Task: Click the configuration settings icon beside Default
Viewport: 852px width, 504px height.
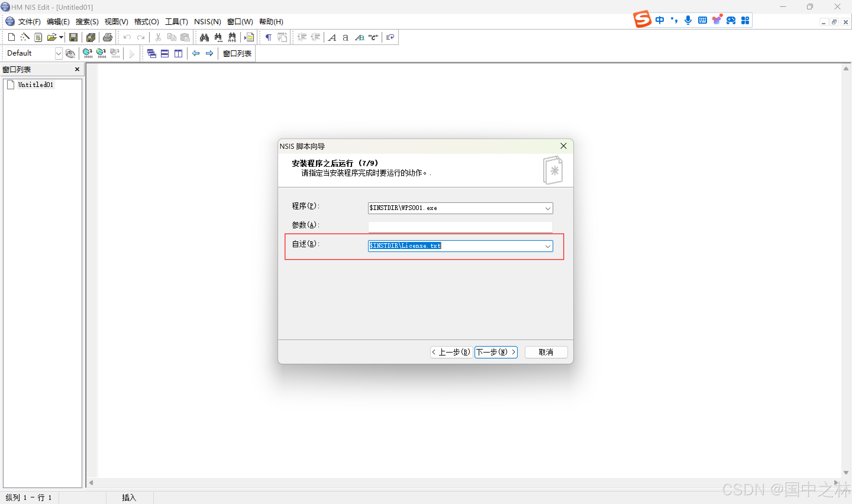Action: pyautogui.click(x=70, y=53)
